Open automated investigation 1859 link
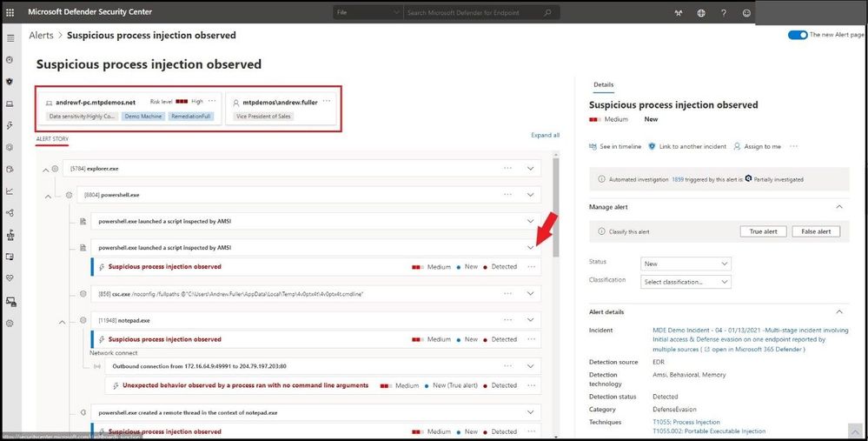 [x=678, y=179]
